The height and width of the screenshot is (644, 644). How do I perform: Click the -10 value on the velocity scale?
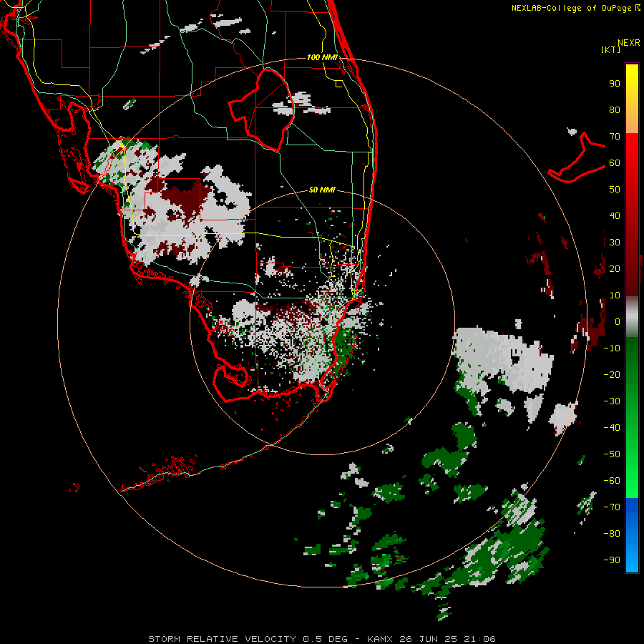(612, 348)
